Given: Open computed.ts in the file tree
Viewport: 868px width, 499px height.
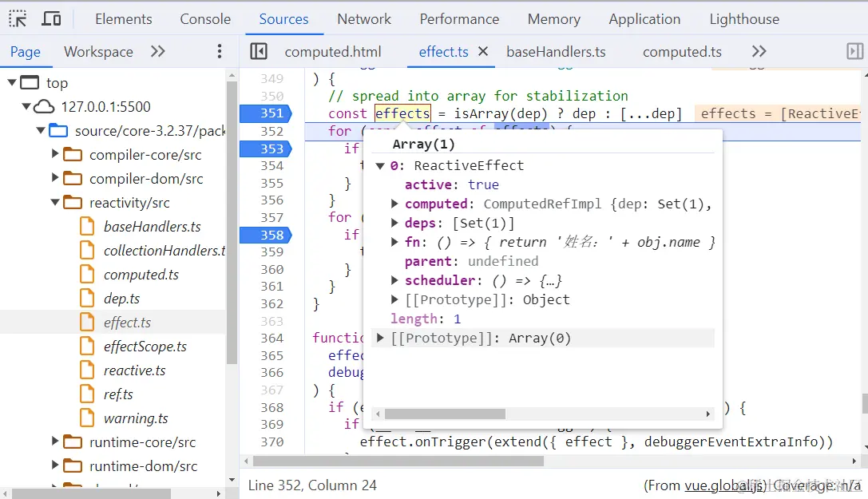Looking at the screenshot, I should click(x=141, y=275).
